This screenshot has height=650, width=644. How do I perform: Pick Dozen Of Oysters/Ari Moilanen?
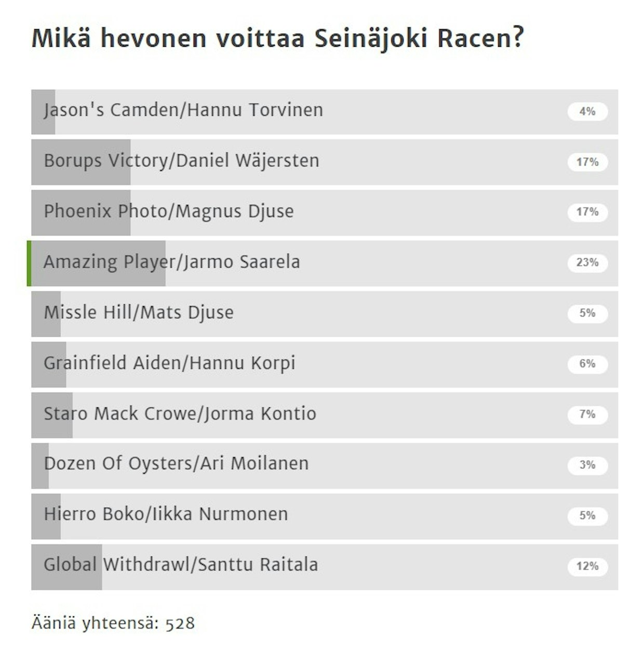point(325,466)
